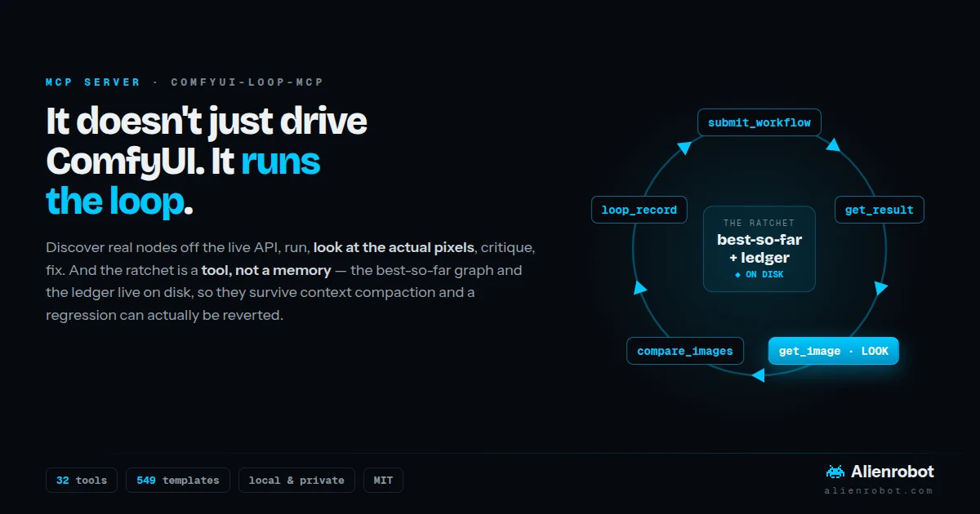Select the local & private badge
Screen dimensions: 980x514
(296, 481)
